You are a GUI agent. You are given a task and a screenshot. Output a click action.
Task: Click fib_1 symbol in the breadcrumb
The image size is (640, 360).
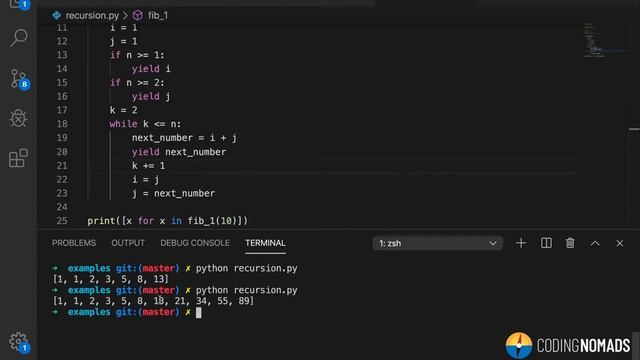point(158,16)
